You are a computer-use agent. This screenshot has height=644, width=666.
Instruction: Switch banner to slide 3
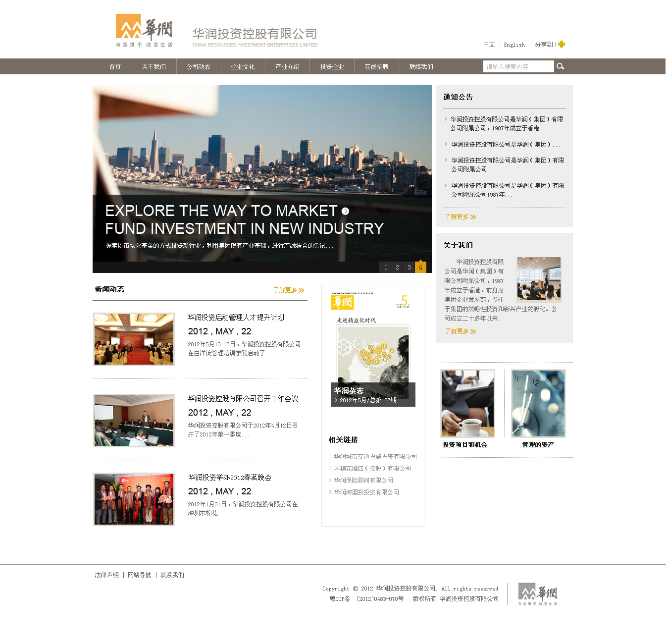(409, 267)
